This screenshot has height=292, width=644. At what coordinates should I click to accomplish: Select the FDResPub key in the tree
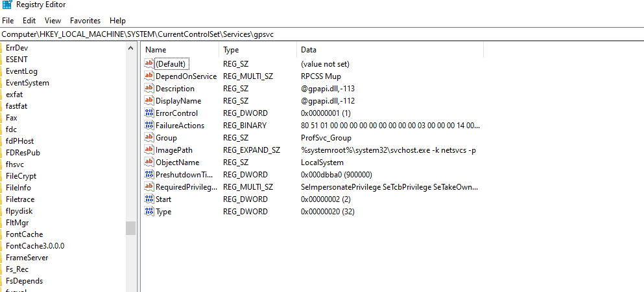[23, 153]
